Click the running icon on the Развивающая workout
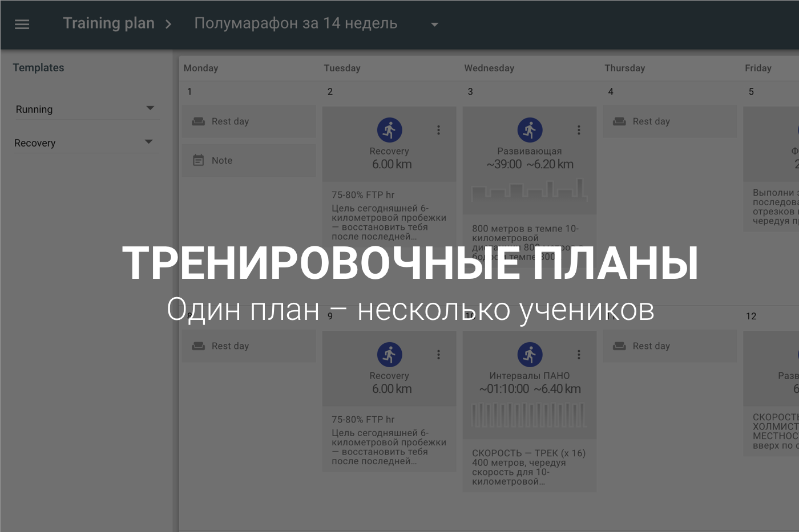 coord(530,129)
